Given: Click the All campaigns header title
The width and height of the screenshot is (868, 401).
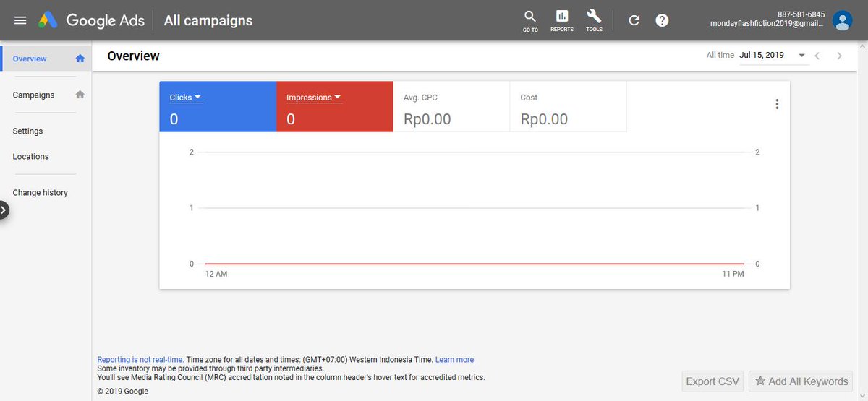Looking at the screenshot, I should click(208, 20).
